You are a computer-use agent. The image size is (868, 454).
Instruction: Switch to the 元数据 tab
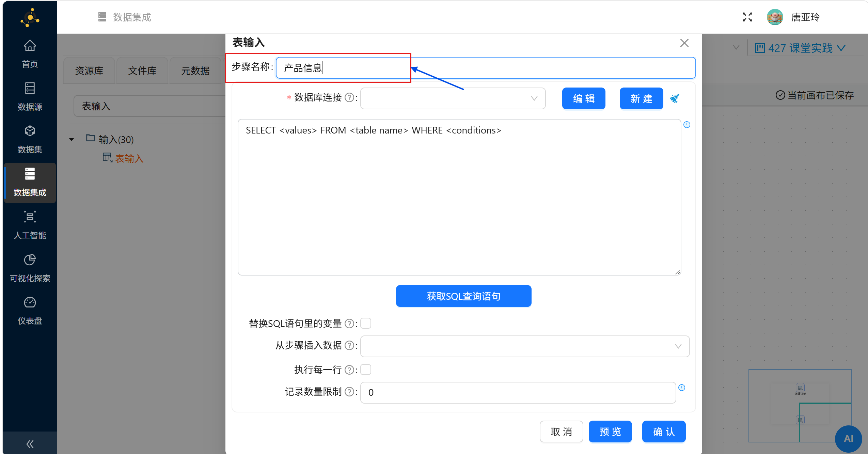(x=195, y=71)
